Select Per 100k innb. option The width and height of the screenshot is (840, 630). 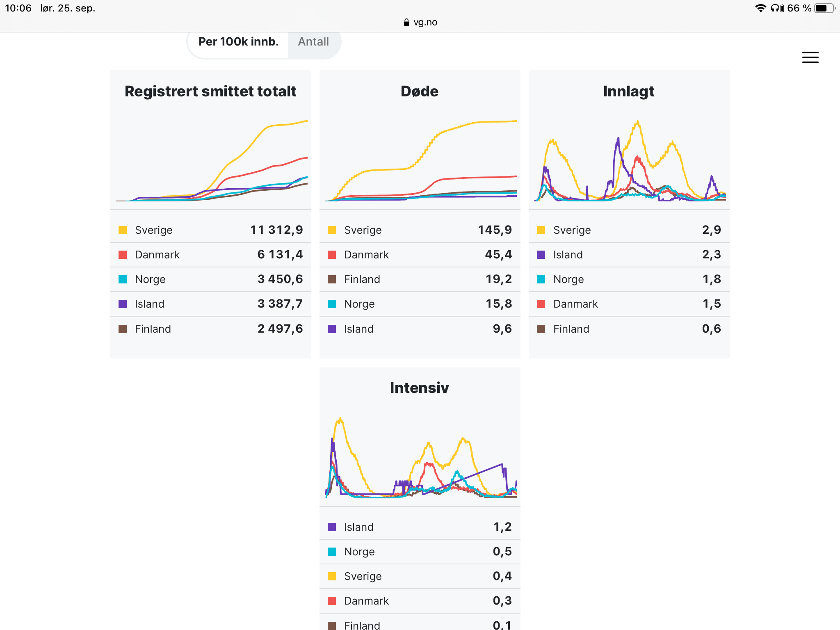click(238, 42)
